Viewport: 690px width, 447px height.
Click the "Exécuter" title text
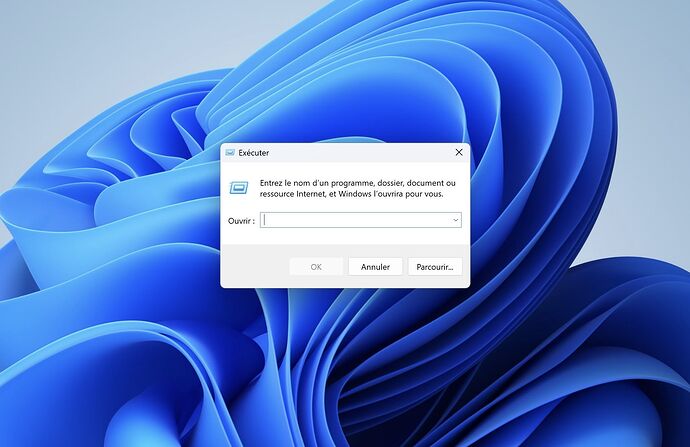tap(254, 153)
